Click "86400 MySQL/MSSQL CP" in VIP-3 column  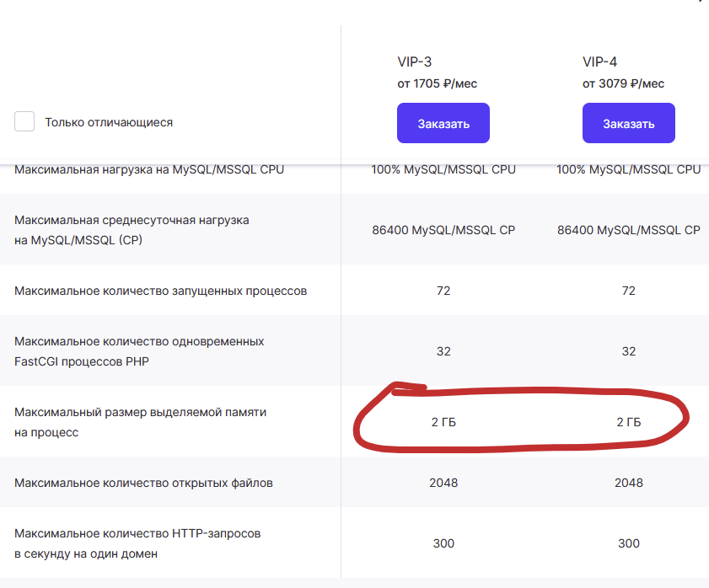point(443,230)
